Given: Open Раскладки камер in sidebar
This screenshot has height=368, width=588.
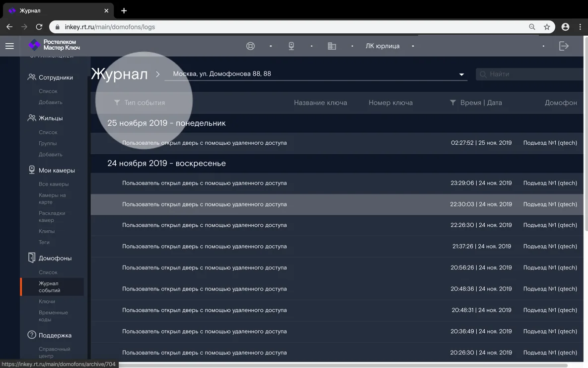Looking at the screenshot, I should pyautogui.click(x=52, y=216).
